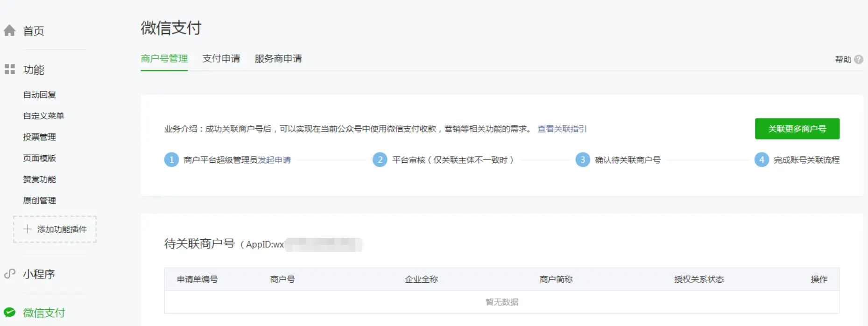The height and width of the screenshot is (326, 868).
Task: Switch to the 商户号管理 tab
Action: (164, 59)
